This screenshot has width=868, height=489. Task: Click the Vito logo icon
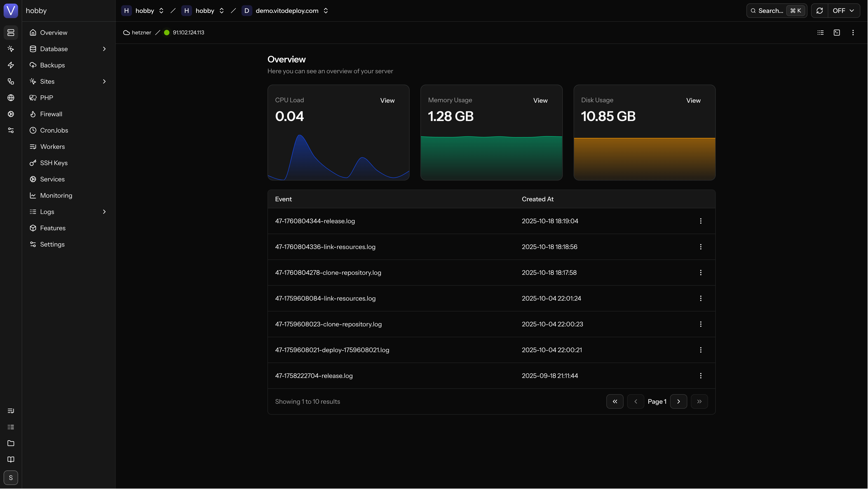tap(11, 11)
